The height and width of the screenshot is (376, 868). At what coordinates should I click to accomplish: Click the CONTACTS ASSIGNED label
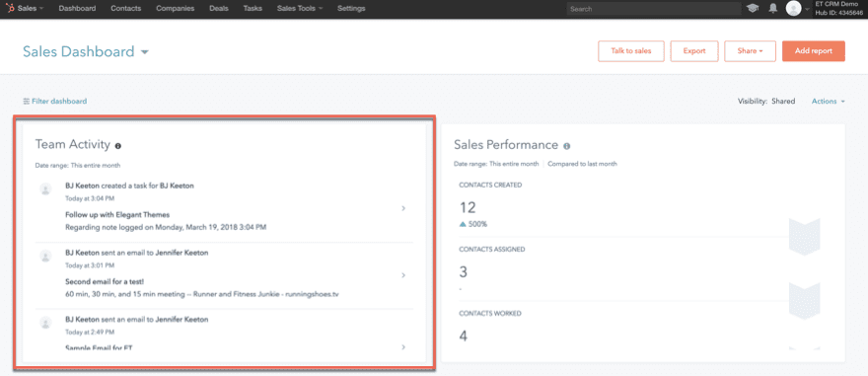click(x=492, y=250)
